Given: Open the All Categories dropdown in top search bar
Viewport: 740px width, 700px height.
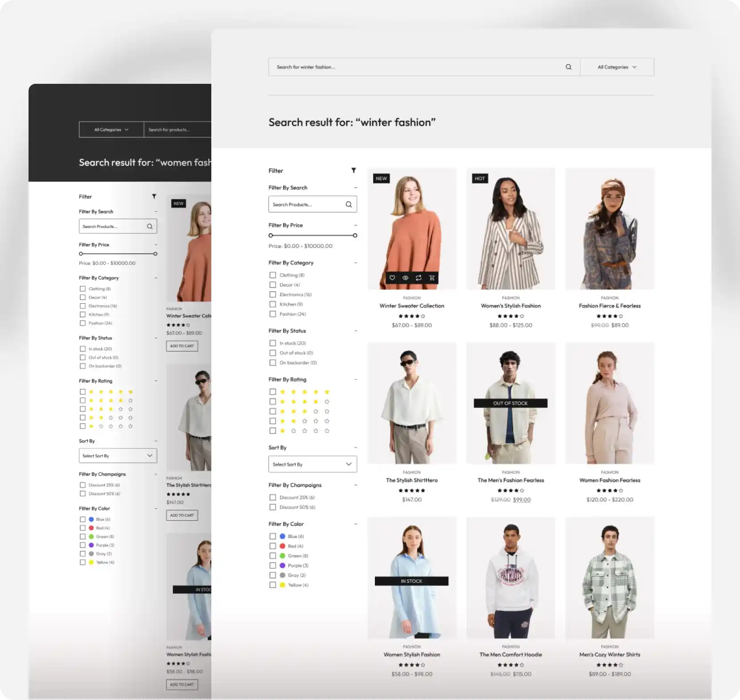Looking at the screenshot, I should pos(617,67).
